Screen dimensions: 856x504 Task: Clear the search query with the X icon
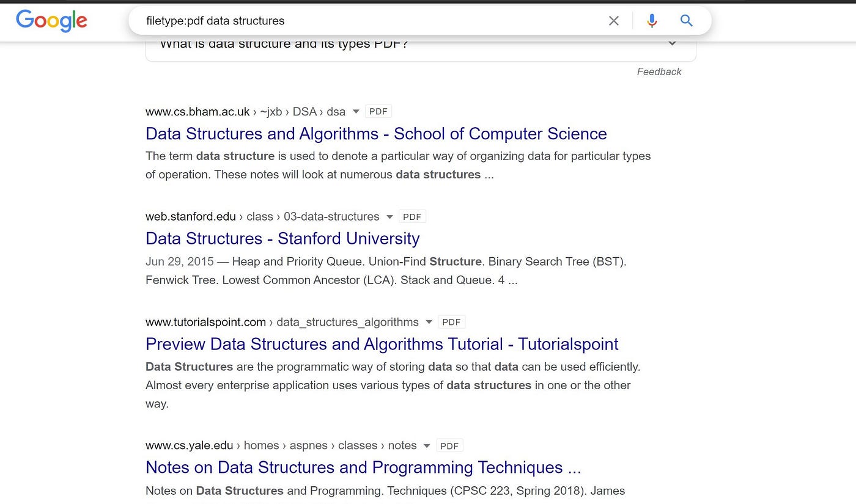(614, 21)
